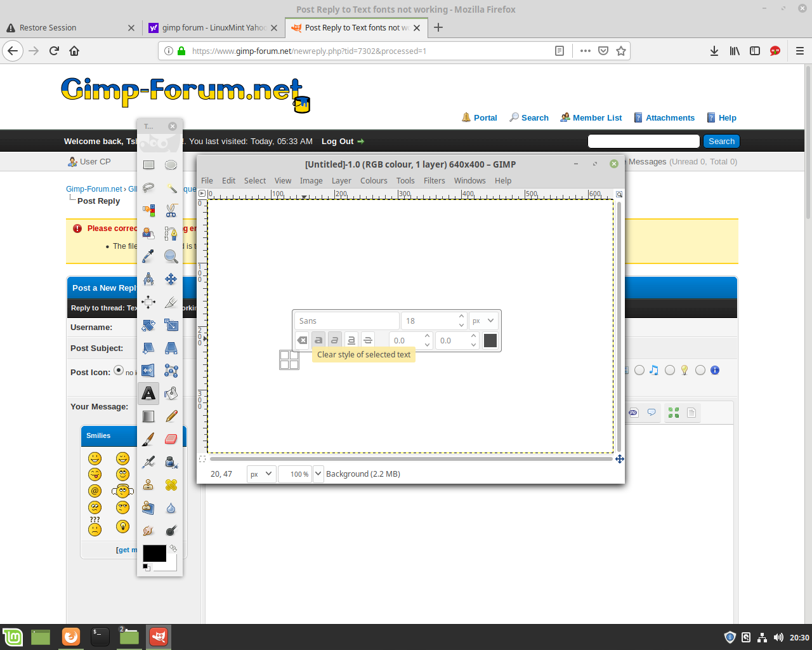
Task: Click the Portal link on forum
Action: click(485, 118)
